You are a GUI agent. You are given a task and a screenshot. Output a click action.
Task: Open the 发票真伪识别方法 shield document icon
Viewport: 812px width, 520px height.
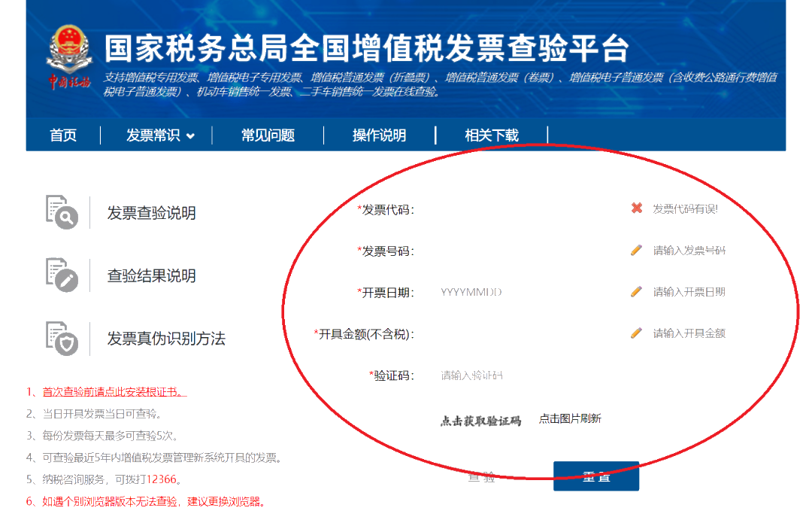coord(62,338)
